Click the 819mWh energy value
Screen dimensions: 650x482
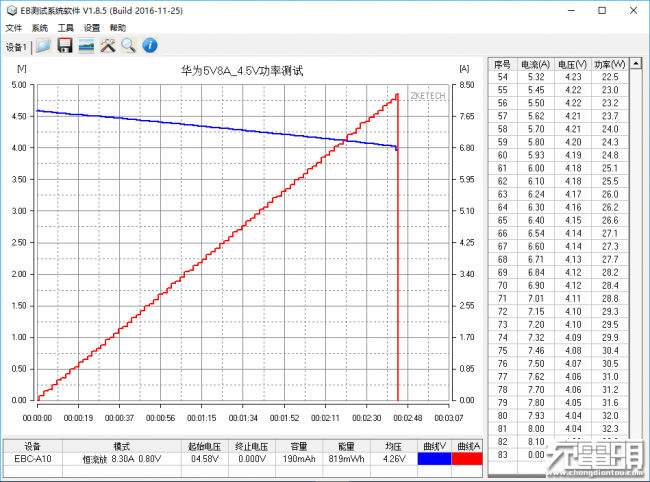tap(346, 459)
